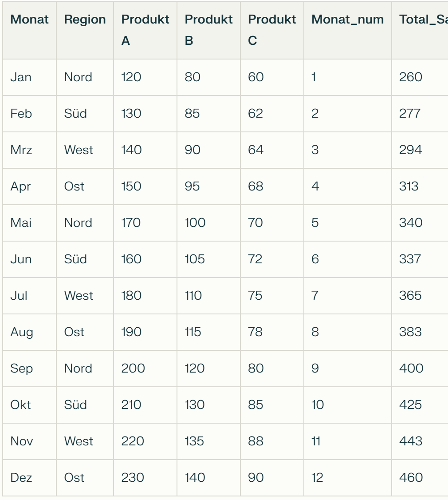Click the West cell in the Mrz row
Image resolution: width=448 pixels, height=500 pixels.
pyautogui.click(x=85, y=150)
